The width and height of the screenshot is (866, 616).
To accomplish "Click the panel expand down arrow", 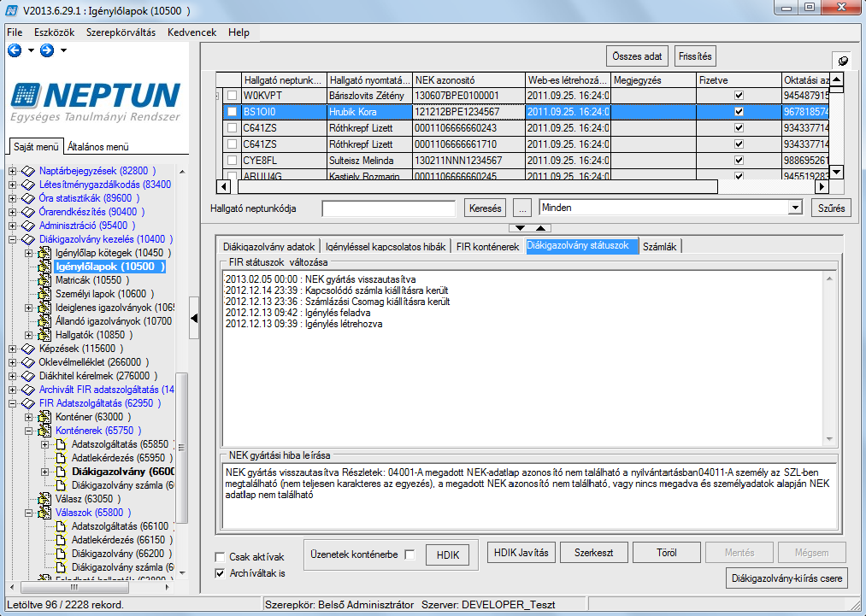I will pyautogui.click(x=520, y=228).
